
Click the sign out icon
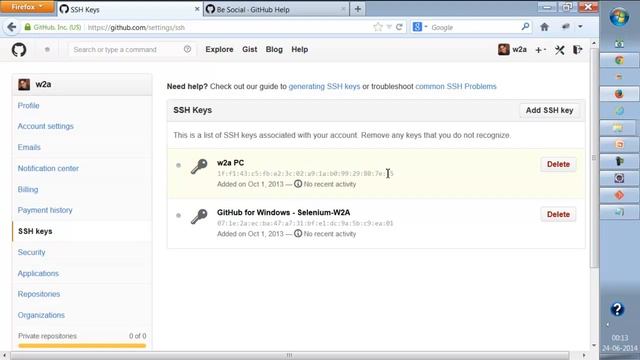pos(578,50)
